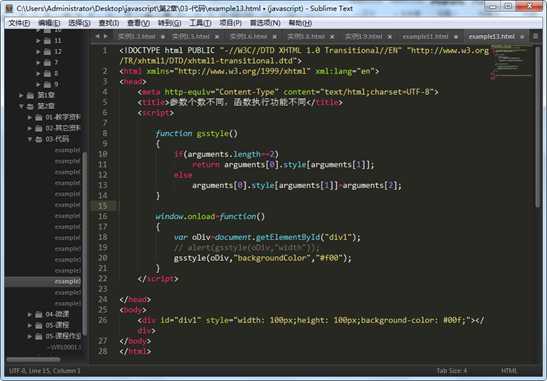Click the code minimap preview
This screenshot has height=381, width=547.
click(x=511, y=62)
